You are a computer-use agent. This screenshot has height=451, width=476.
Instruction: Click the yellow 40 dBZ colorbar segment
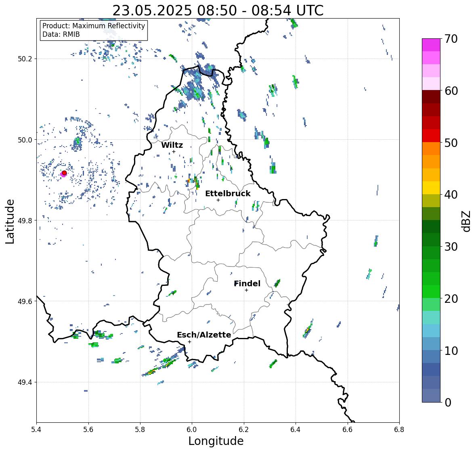pyautogui.click(x=431, y=188)
